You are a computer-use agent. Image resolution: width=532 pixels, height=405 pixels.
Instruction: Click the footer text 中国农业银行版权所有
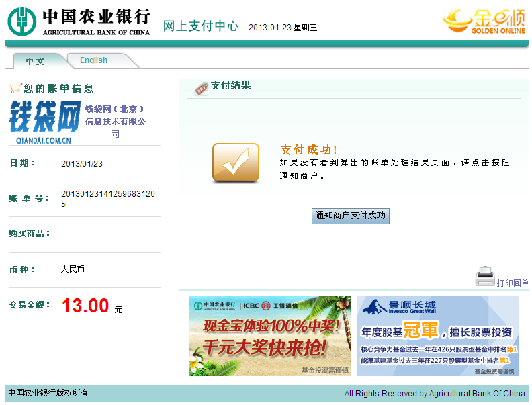48,393
